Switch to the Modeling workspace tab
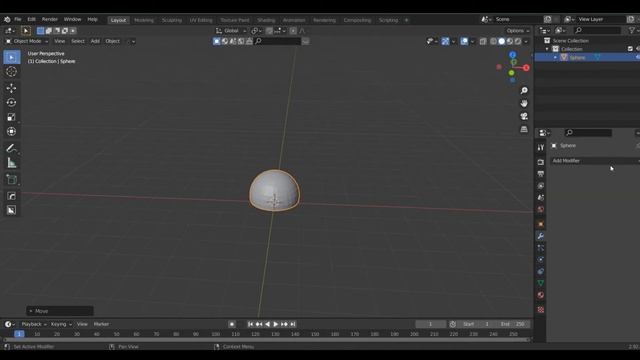Image resolution: width=640 pixels, height=360 pixels. tap(144, 20)
